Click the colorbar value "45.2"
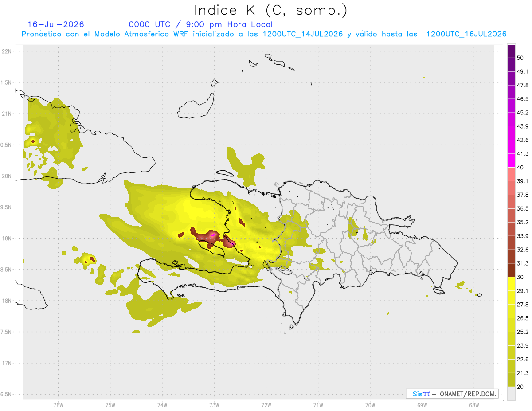 pos(523,113)
